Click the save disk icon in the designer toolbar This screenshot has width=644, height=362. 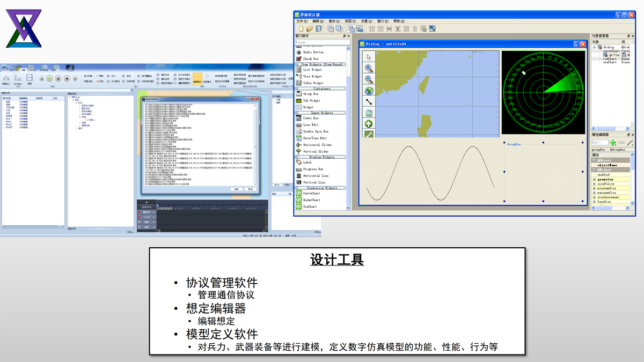click(318, 28)
